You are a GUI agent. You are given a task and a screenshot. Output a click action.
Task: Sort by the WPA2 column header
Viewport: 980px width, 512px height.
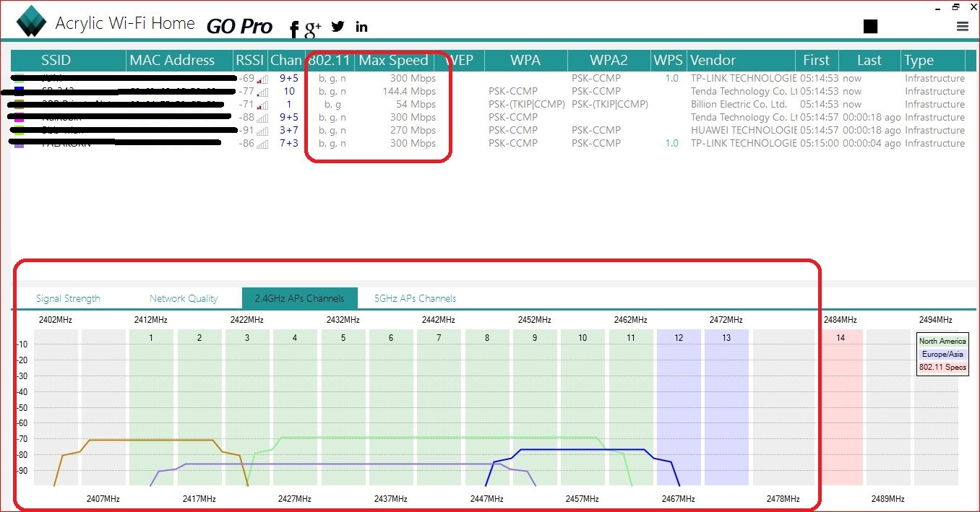pos(609,61)
